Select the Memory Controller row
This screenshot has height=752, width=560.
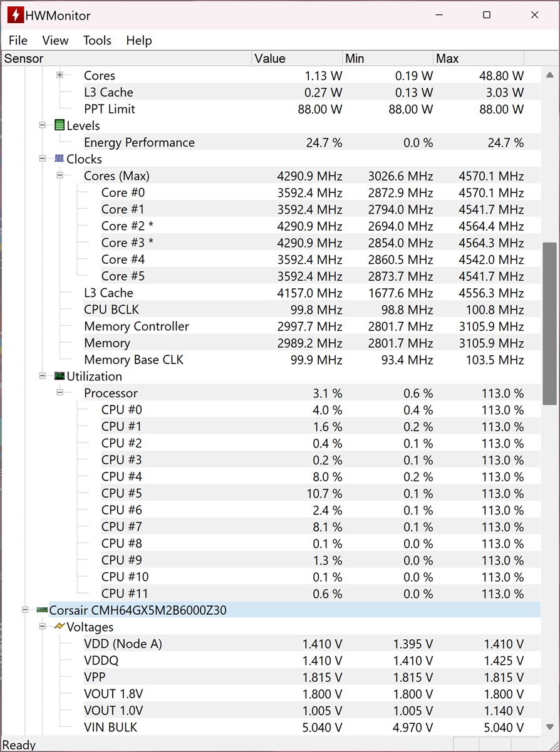pos(137,326)
